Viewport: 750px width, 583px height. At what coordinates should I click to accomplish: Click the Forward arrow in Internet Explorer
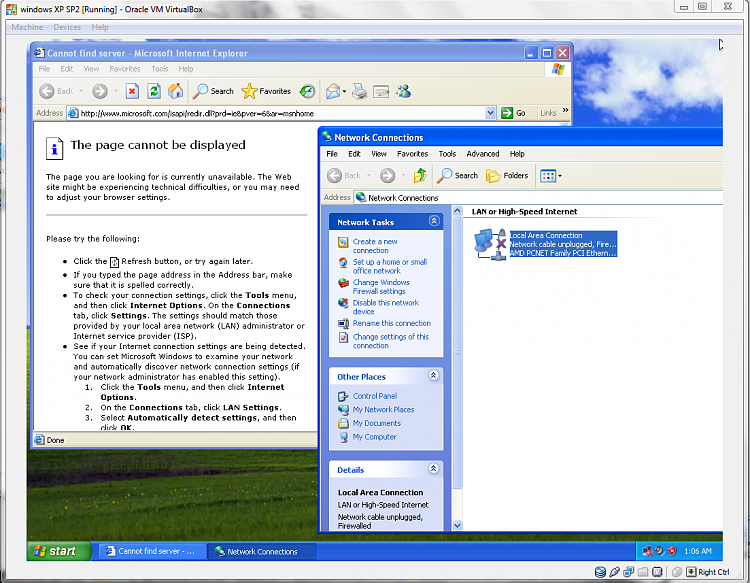[99, 91]
